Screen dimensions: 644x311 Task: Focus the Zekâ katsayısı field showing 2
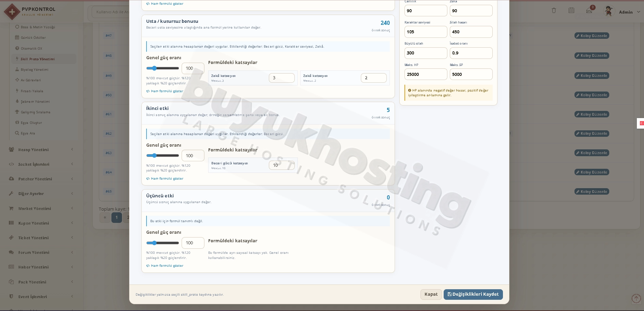pyautogui.click(x=374, y=78)
